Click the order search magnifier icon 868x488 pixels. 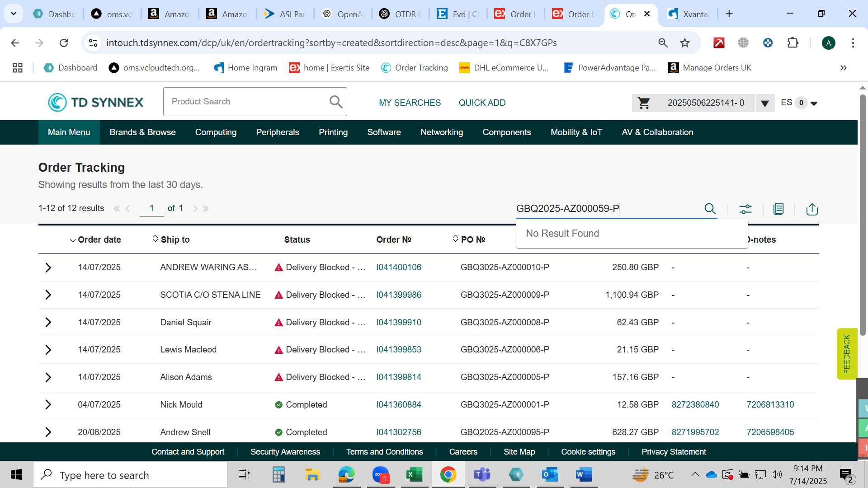710,209
